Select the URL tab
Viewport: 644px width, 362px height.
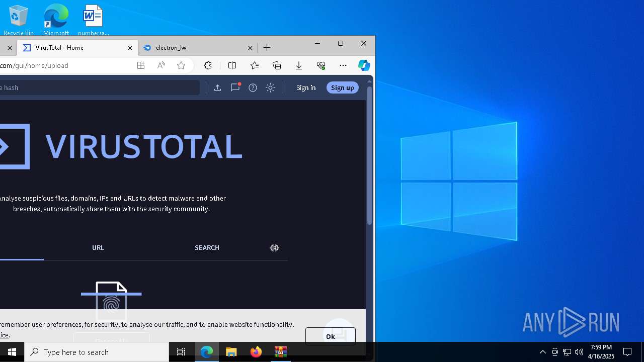[x=98, y=247]
